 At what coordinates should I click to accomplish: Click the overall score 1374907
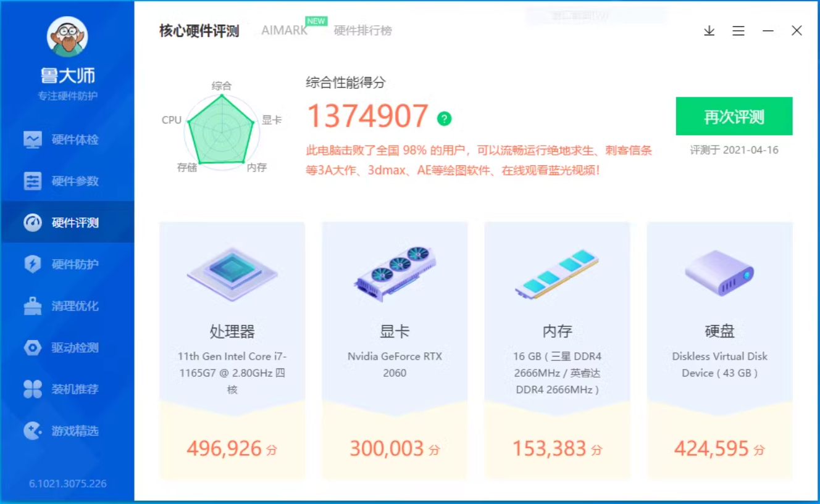(x=367, y=116)
